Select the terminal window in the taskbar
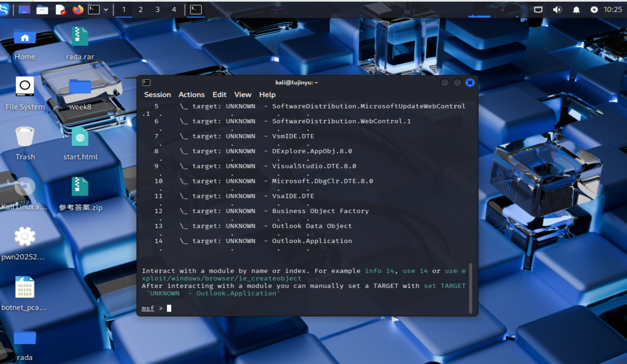This screenshot has height=364, width=627. click(196, 10)
